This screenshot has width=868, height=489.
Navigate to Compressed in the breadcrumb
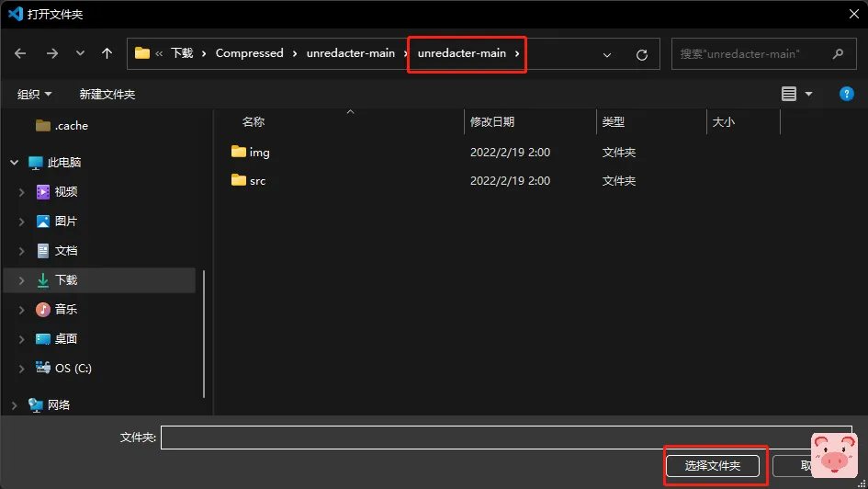pos(249,53)
